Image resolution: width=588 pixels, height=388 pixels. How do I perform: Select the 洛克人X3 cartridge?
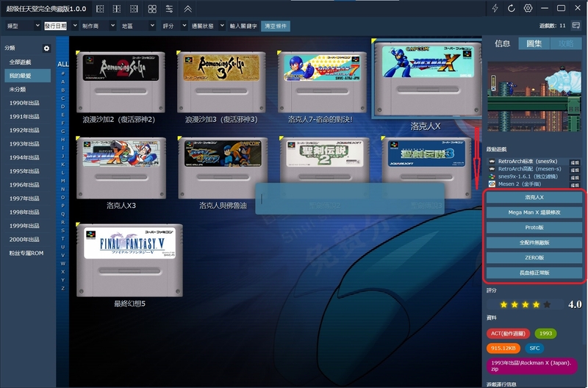point(121,168)
